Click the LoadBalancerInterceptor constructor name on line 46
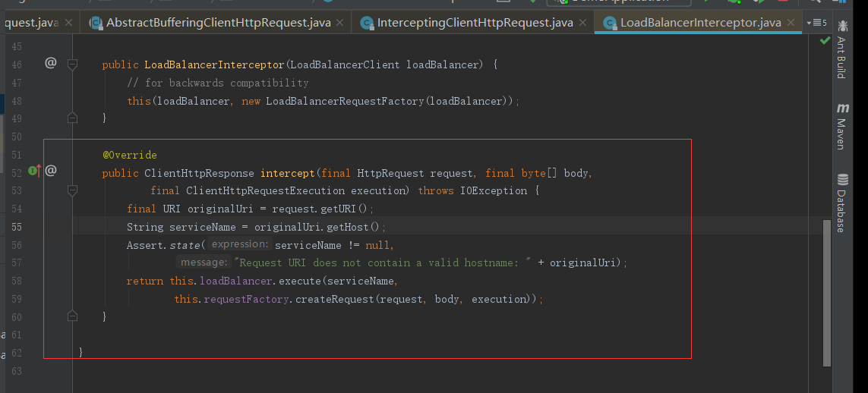Screen dimensions: 868x393 214,64
